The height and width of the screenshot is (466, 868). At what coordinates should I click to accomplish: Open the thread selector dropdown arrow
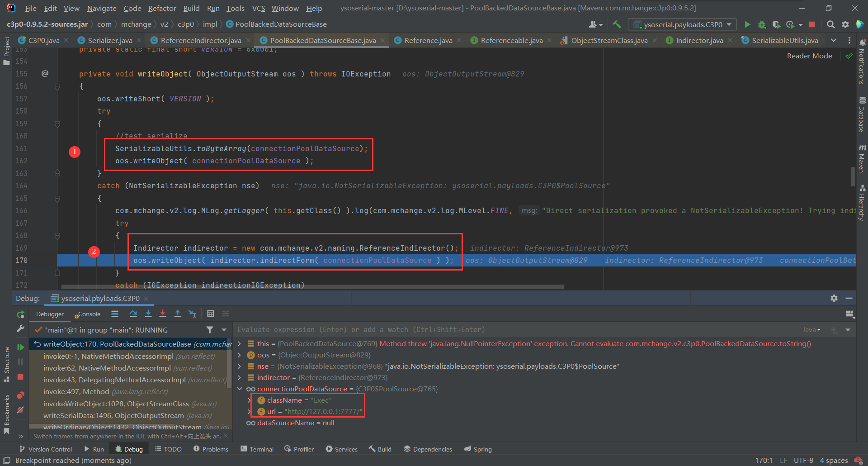click(224, 330)
